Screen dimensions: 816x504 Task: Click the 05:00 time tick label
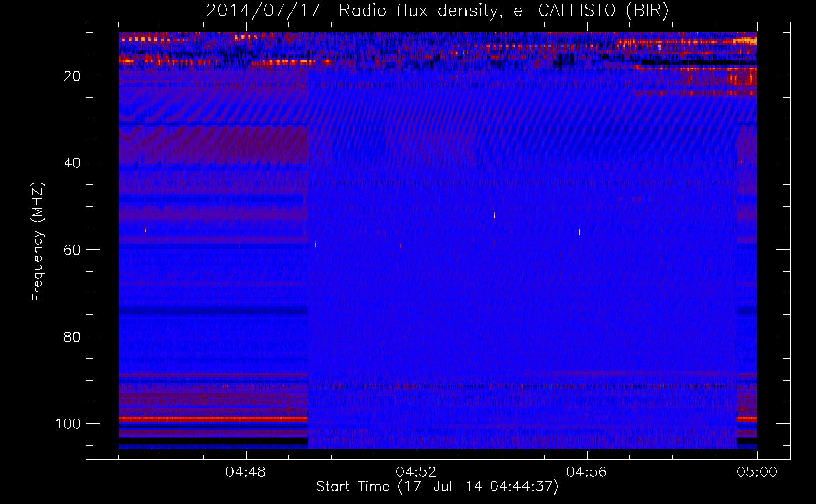click(757, 472)
